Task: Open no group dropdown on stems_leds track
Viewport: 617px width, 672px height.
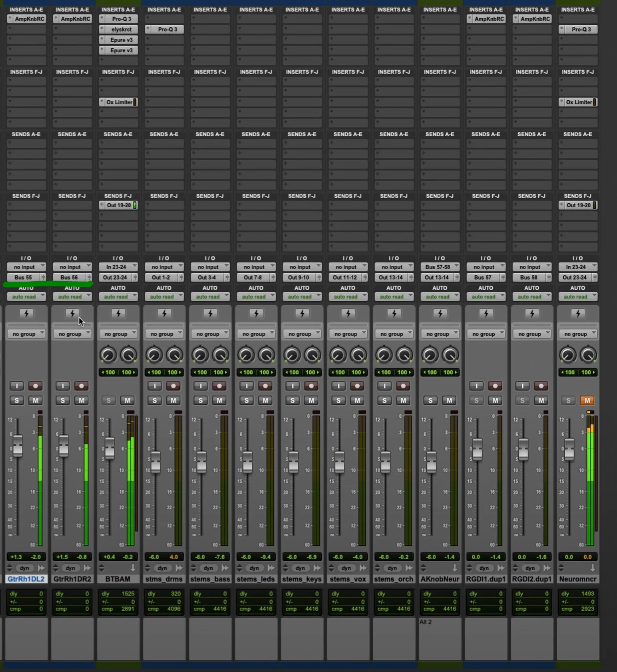Action: [256, 334]
